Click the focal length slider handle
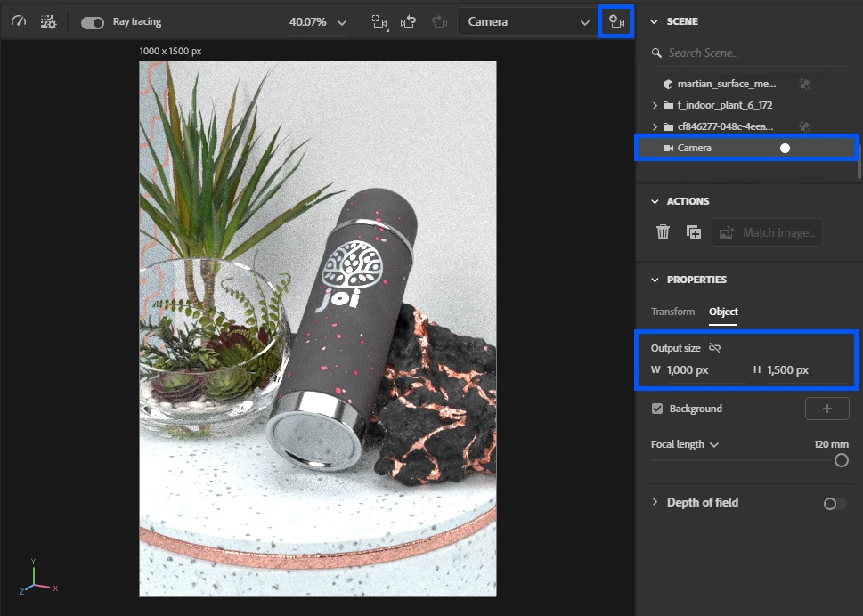This screenshot has height=616, width=863. [x=841, y=460]
